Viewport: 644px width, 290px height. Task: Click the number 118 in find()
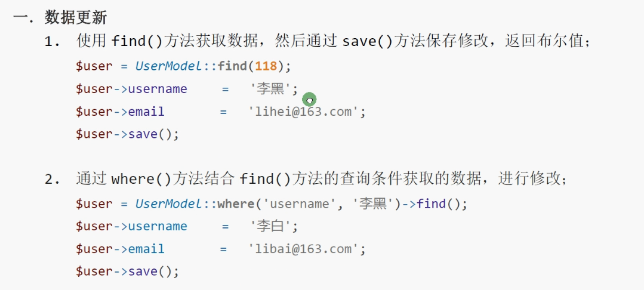(267, 66)
